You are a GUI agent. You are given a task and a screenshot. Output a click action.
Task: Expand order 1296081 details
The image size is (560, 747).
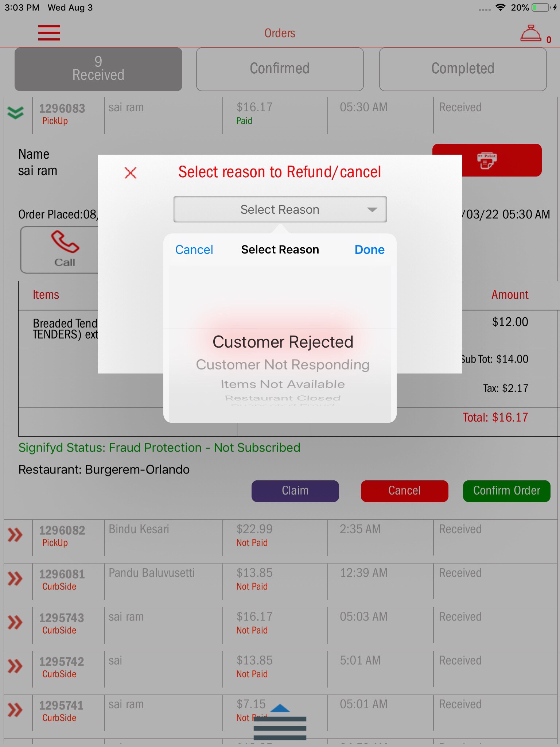15,579
